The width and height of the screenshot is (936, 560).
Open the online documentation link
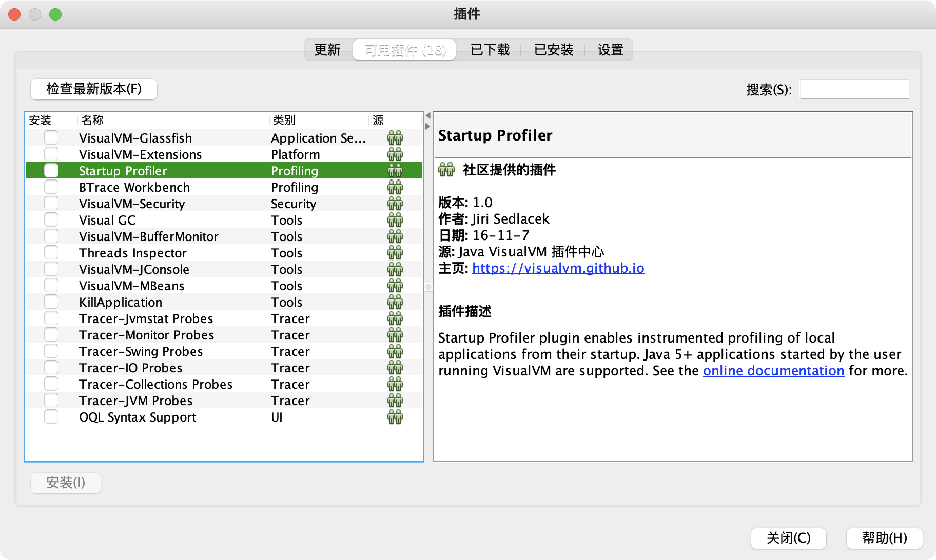point(773,370)
